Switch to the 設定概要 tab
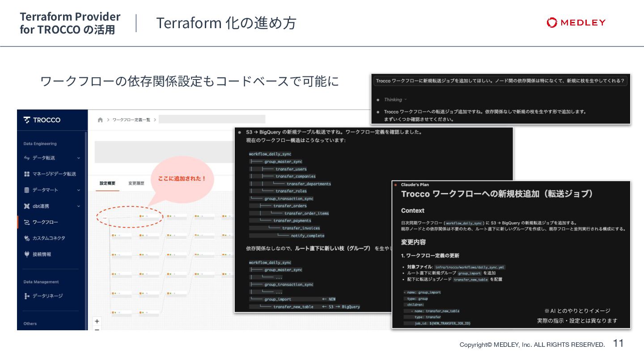This screenshot has height=362, width=644. coord(107,183)
